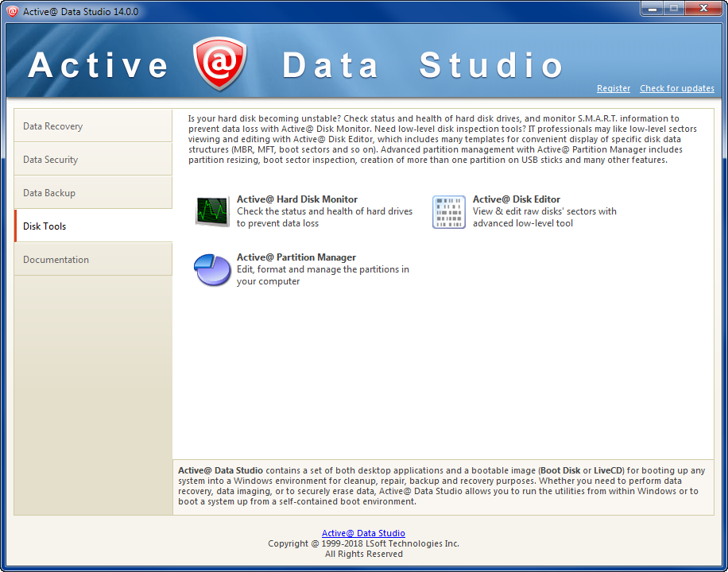Screen dimensions: 728x572
Task: Click the All Rights Reserved text
Action: pos(363,554)
